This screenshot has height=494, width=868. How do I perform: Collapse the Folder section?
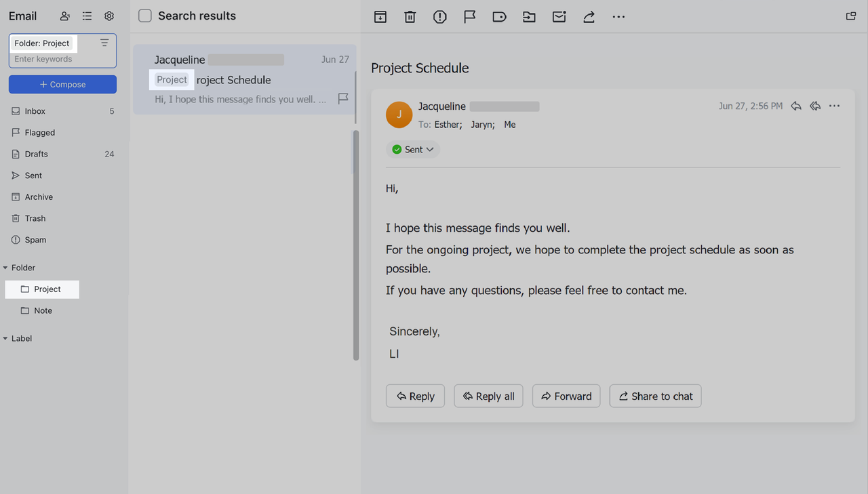click(7, 267)
